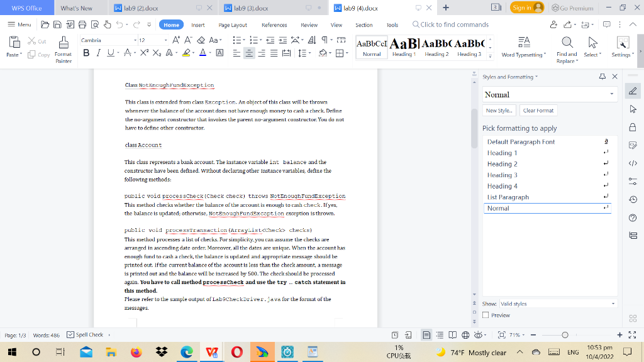Expand the styles gallery
The width and height of the screenshot is (644, 362).
click(491, 56)
